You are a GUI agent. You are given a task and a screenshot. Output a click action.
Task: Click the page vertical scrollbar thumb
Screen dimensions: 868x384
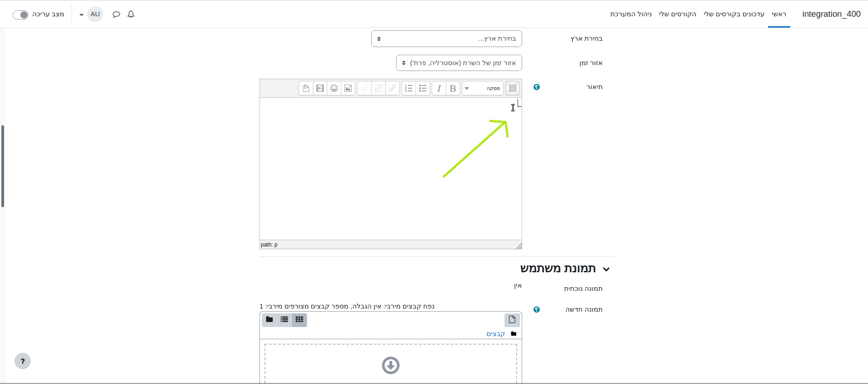[x=3, y=166]
